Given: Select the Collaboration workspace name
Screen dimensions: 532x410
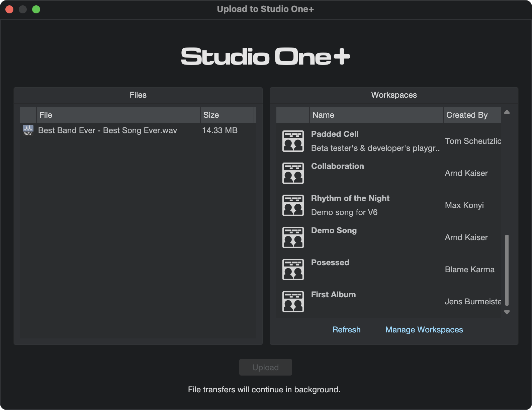Looking at the screenshot, I should click(337, 166).
